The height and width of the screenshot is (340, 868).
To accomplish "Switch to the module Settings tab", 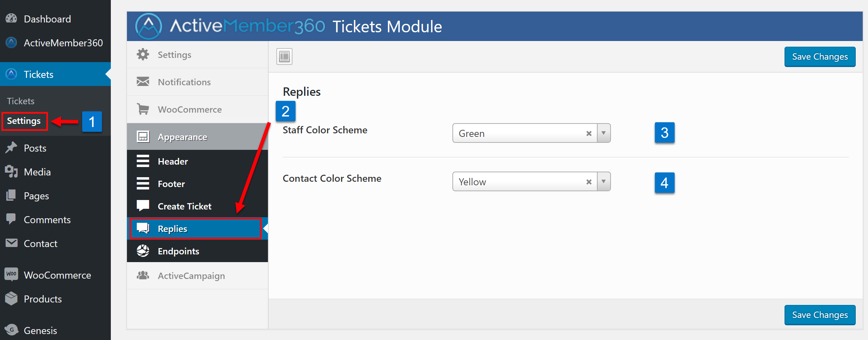I will tap(197, 54).
